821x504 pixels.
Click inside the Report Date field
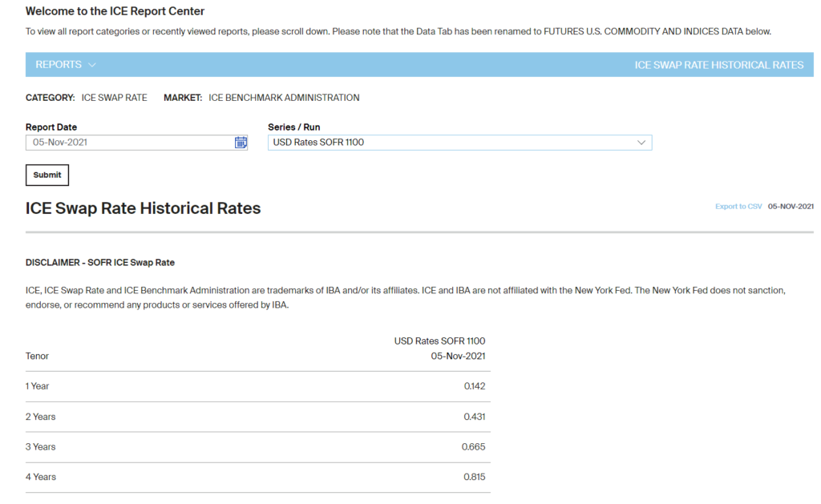[136, 143]
